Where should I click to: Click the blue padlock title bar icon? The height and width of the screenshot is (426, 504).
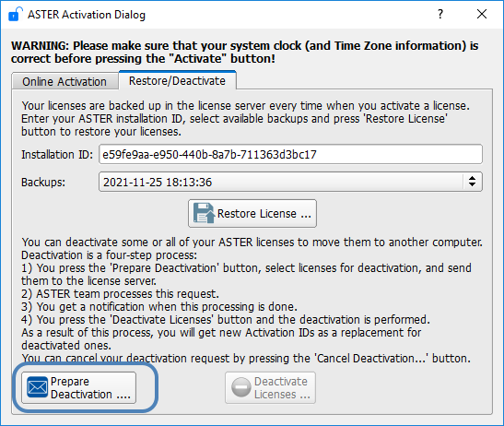point(15,14)
